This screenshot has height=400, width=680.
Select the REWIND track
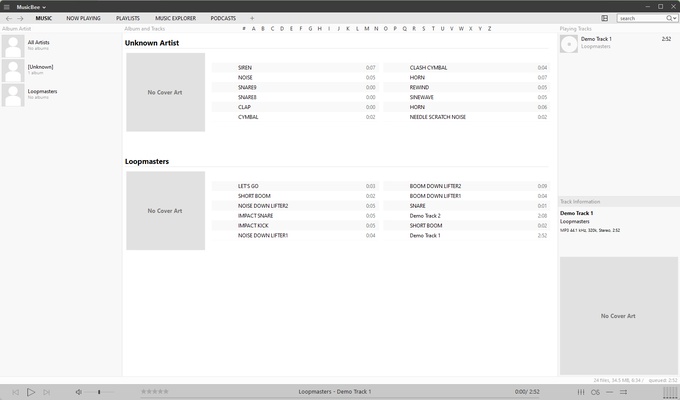click(x=466, y=87)
